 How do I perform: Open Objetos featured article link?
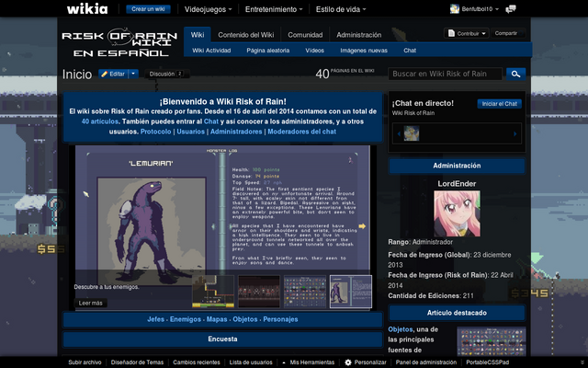401,329
